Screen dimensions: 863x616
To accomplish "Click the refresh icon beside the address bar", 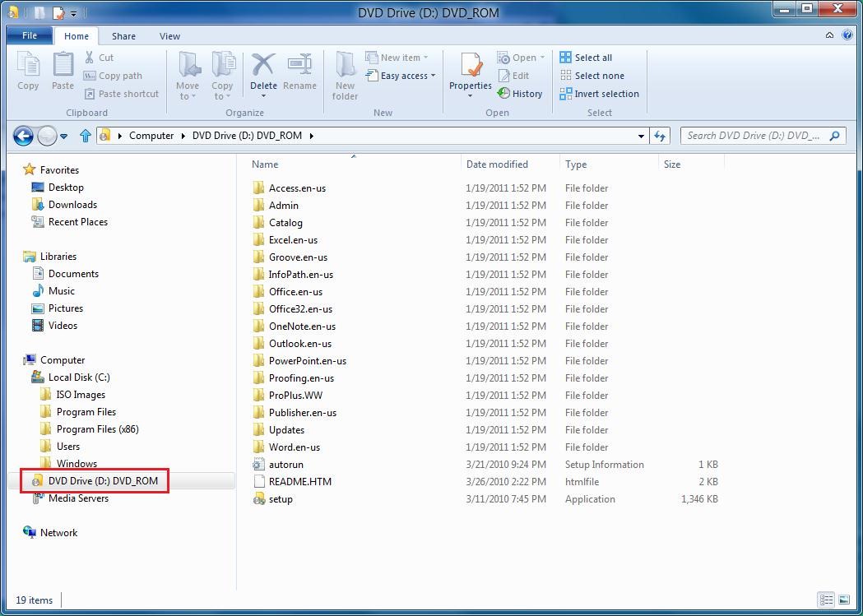I will [x=661, y=135].
